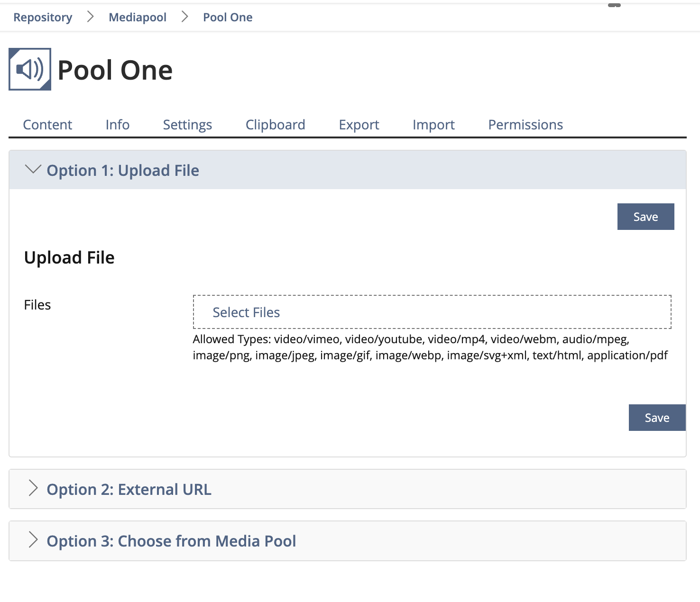Select the Export tab
700x602 pixels.
click(359, 125)
